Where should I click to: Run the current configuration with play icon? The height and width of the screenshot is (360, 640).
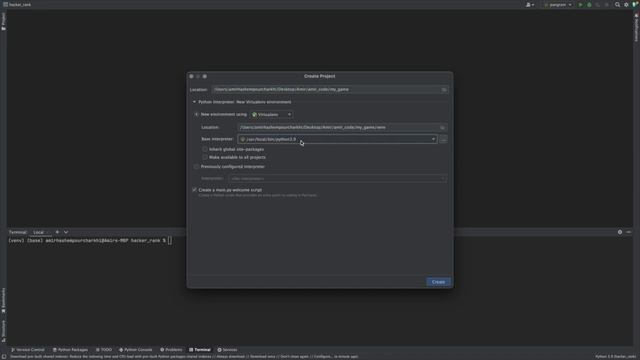click(580, 5)
